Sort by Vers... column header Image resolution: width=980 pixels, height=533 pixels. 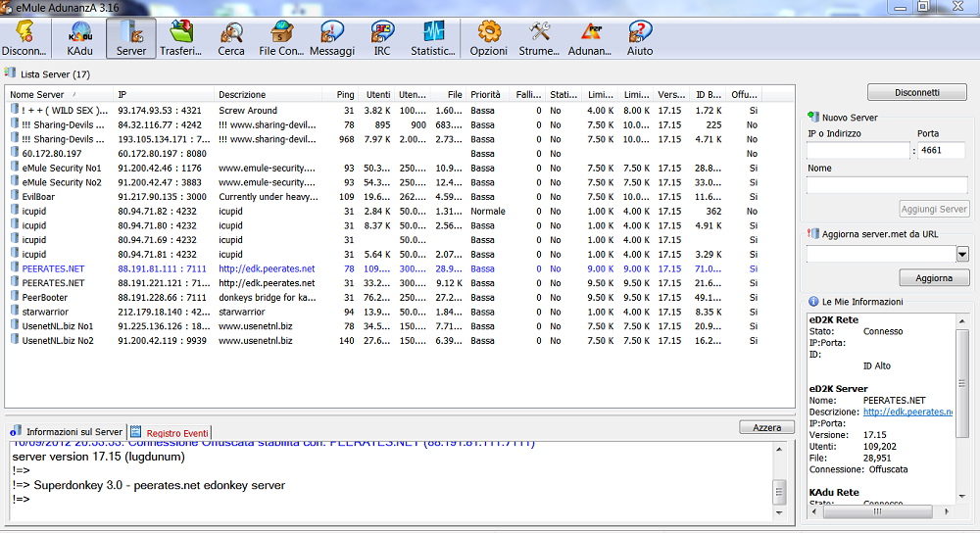671,94
